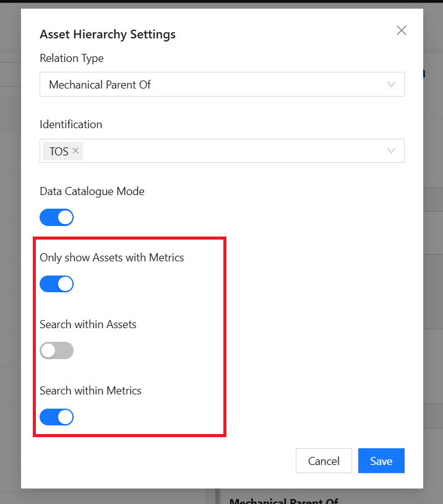Click the Cancel button
Viewport: 443px width, 504px height.
pyautogui.click(x=324, y=461)
